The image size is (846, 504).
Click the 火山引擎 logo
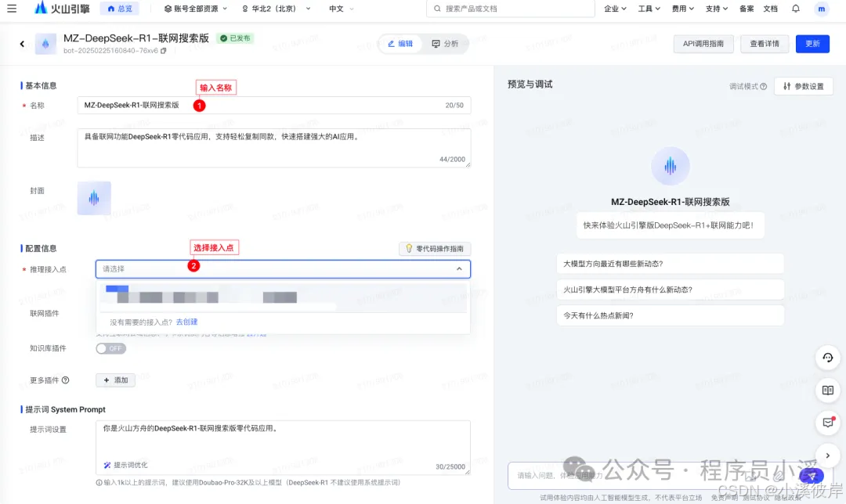point(62,8)
